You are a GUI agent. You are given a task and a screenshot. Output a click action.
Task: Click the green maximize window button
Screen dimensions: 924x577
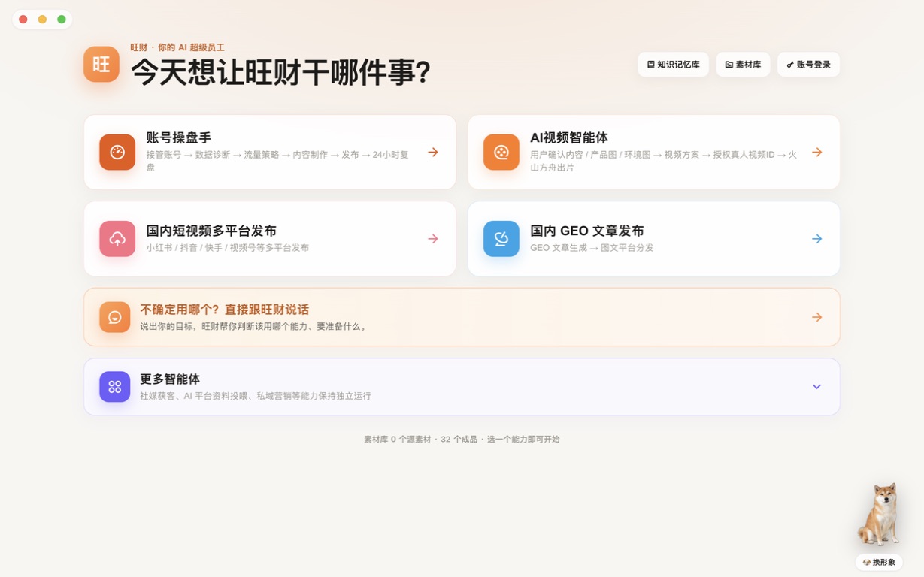62,20
